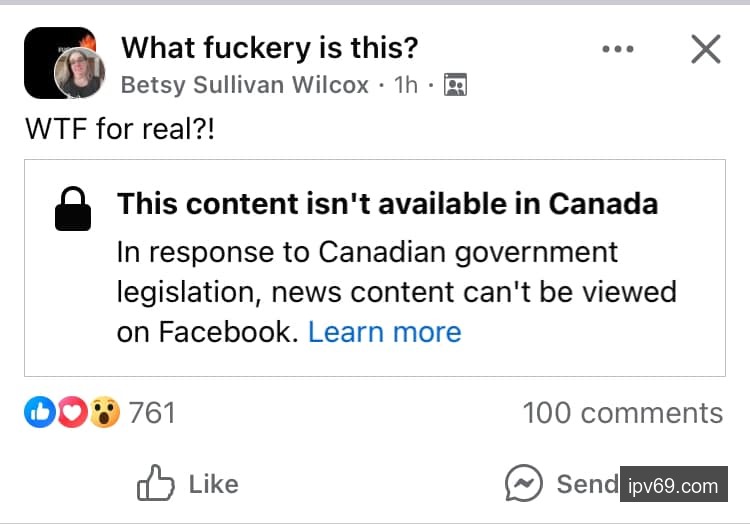
Task: Click the red heart Love reaction icon
Action: point(71,412)
